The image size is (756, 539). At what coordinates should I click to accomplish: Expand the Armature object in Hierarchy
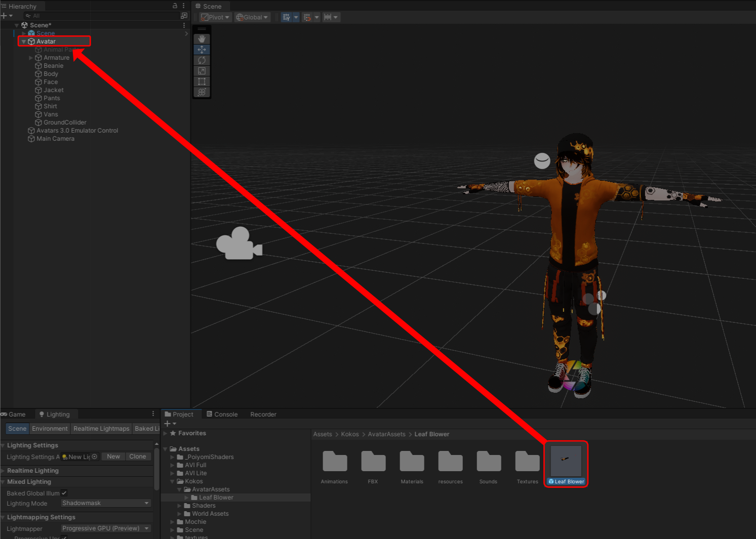[31, 58]
